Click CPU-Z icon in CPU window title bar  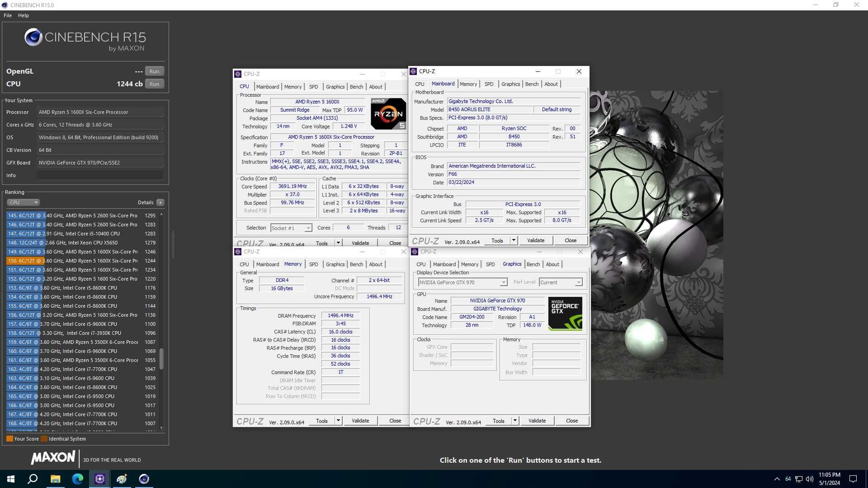[238, 74]
